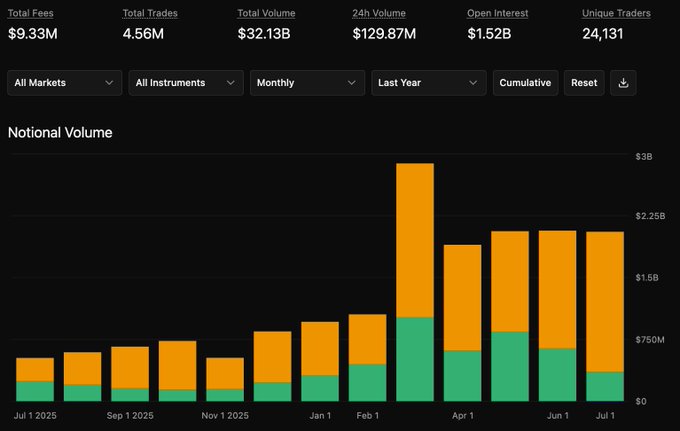
Task: Click the Feb 1 x-axis label
Action: point(368,415)
